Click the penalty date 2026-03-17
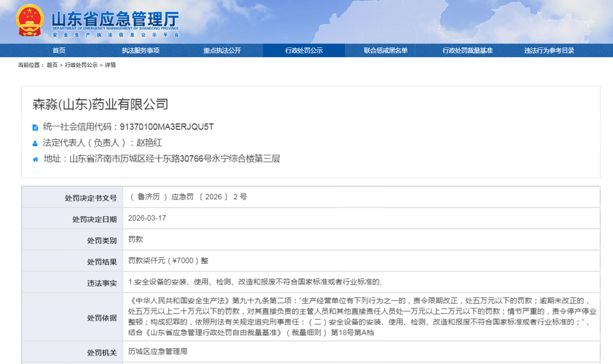 click(147, 218)
